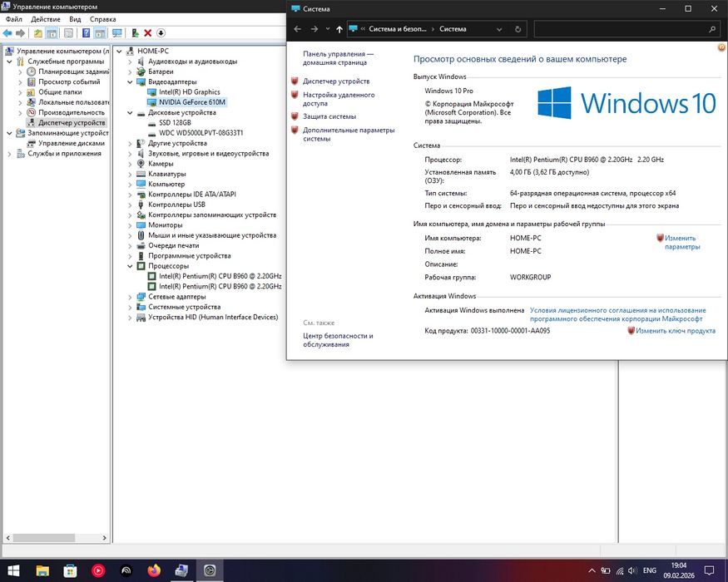Select the Intel(R) HD Graphics adapter
The width and height of the screenshot is (728, 582).
point(190,92)
